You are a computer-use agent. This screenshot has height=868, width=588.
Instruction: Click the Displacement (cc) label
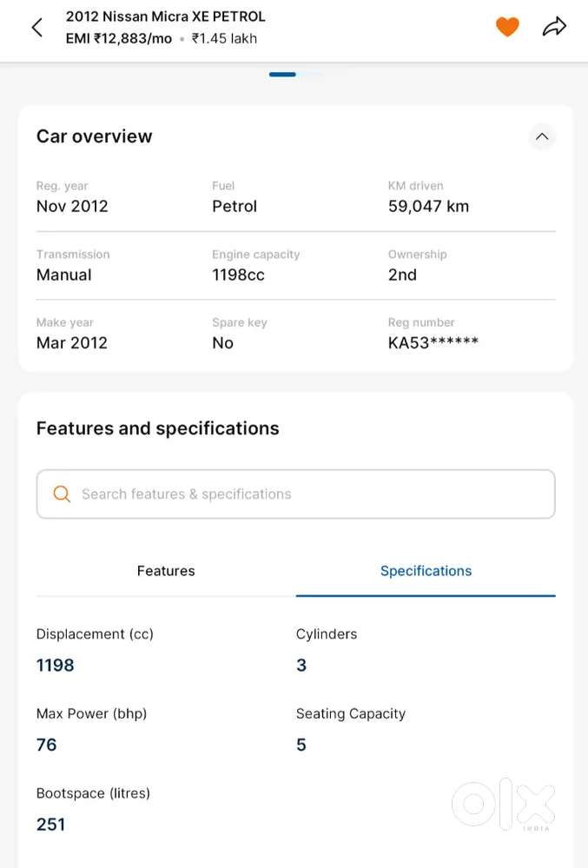[x=95, y=634]
